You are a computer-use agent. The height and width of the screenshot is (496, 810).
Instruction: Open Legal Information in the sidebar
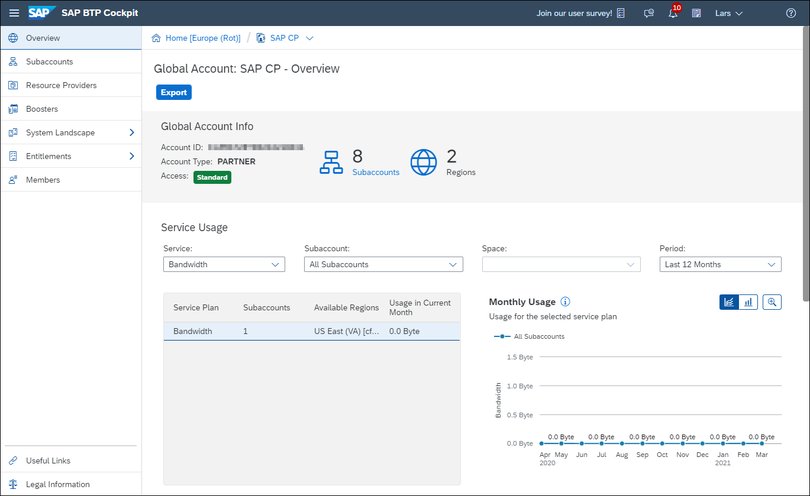(x=71, y=484)
